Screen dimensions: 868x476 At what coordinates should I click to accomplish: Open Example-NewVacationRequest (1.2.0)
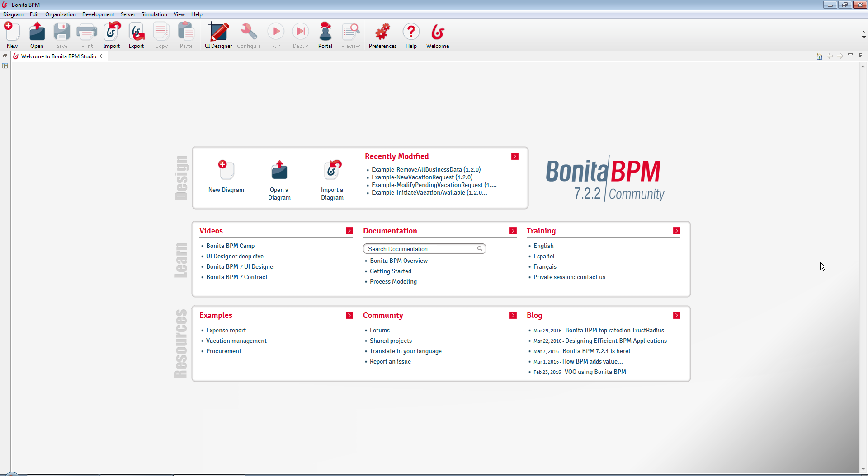click(422, 177)
